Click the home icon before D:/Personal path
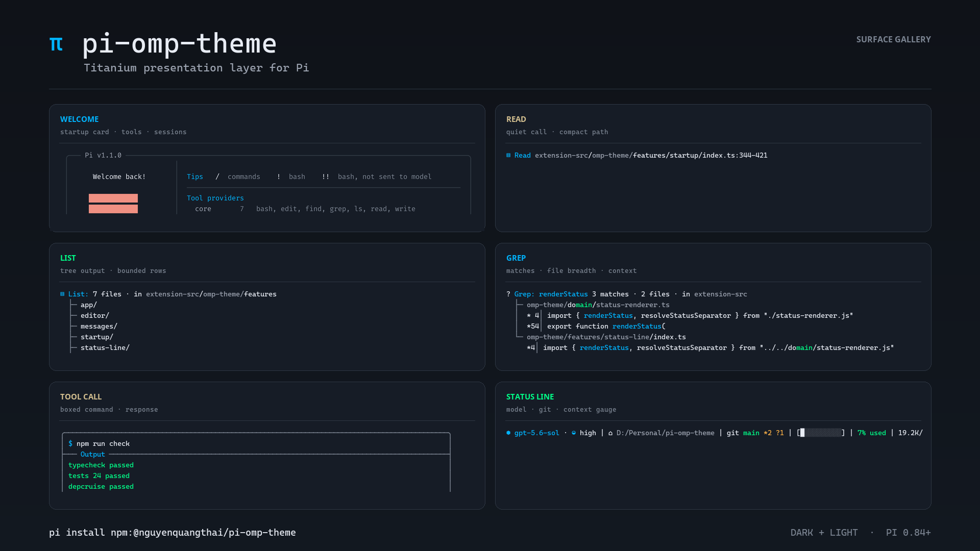 tap(610, 433)
